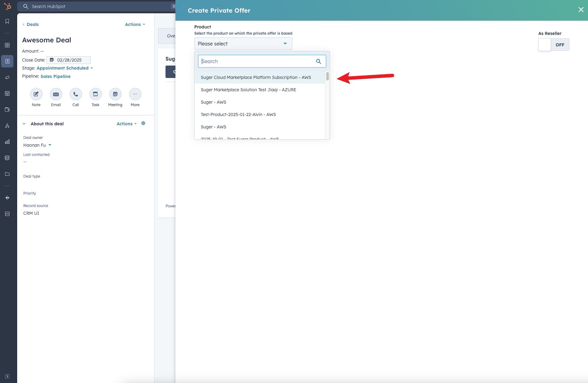Viewport: 588px width, 383px height.
Task: Click the product list scrollbar thumb
Action: tap(327, 76)
